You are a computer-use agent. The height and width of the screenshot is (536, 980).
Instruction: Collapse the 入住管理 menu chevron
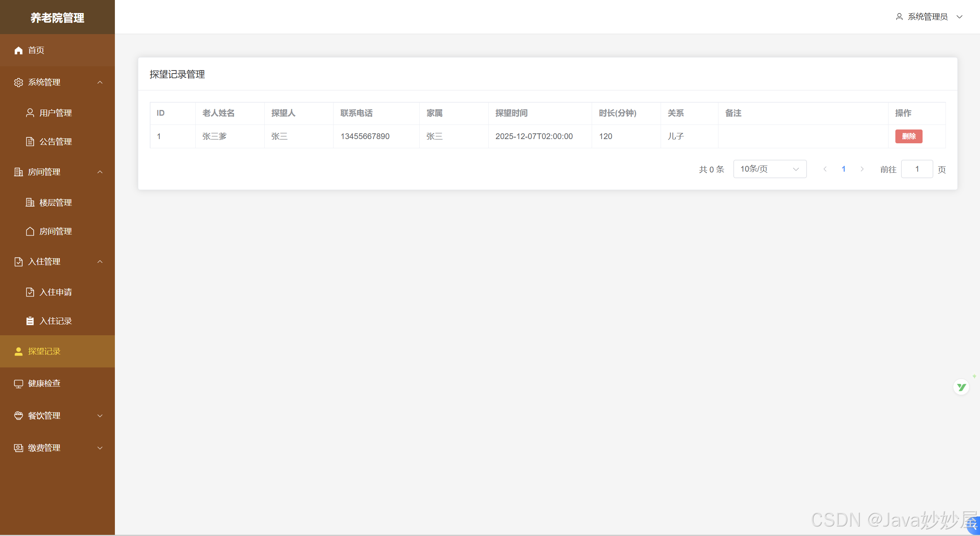(100, 262)
